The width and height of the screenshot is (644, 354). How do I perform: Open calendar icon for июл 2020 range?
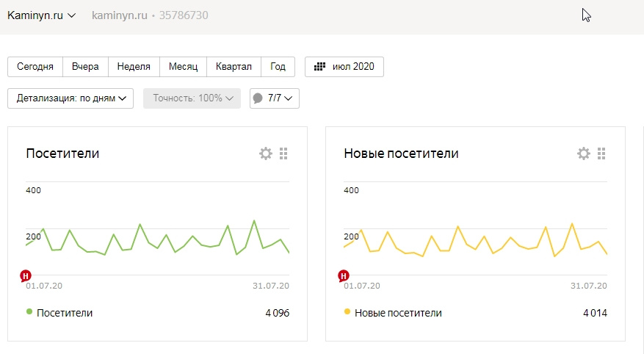coord(319,67)
